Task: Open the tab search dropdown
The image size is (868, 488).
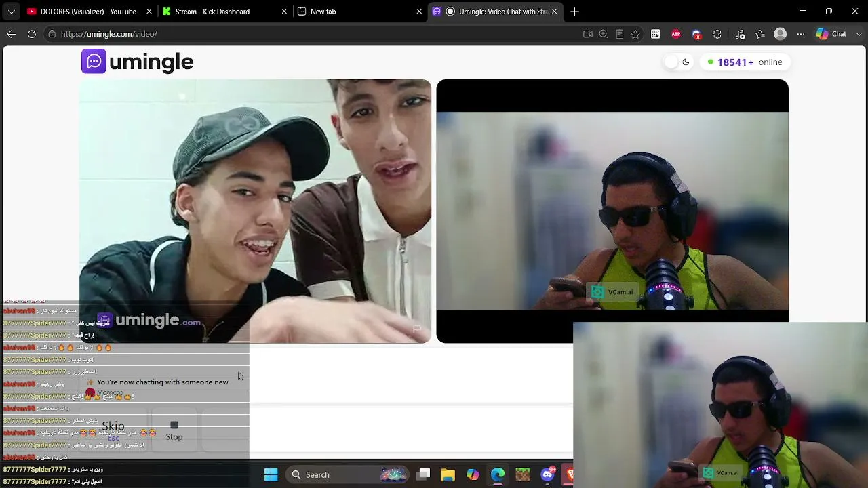Action: pos(11,12)
